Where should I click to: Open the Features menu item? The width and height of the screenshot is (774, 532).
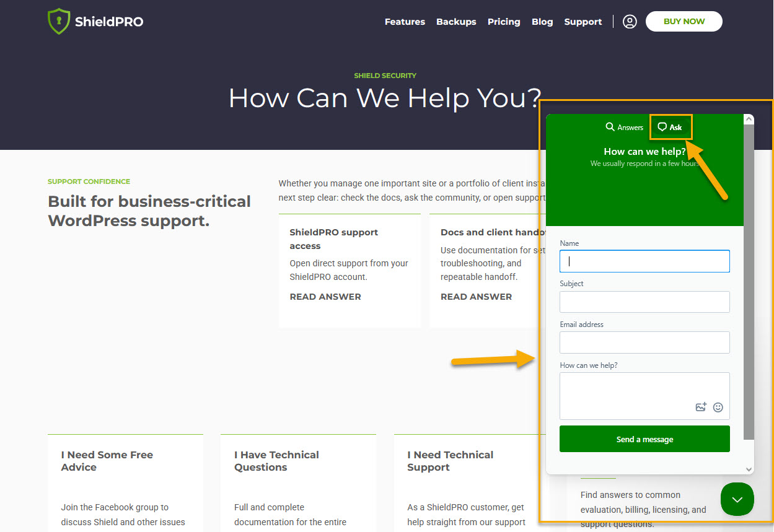coord(405,22)
